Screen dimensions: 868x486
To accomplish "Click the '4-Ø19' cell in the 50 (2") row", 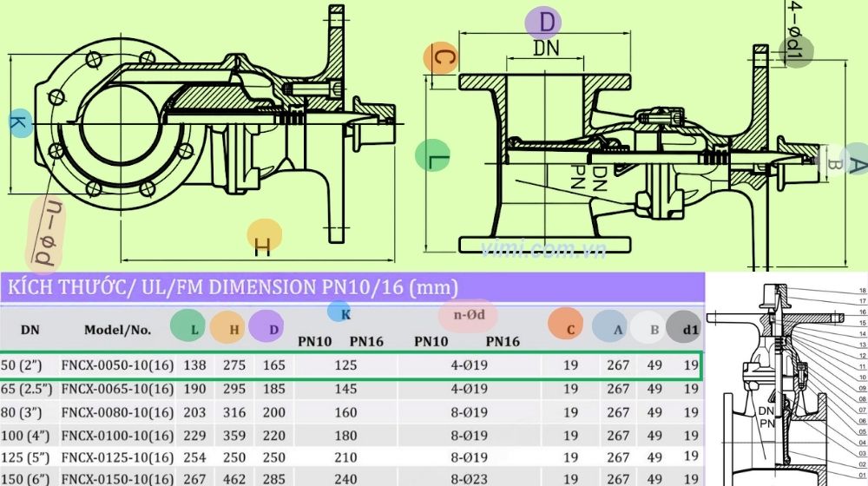I will 469,365.
